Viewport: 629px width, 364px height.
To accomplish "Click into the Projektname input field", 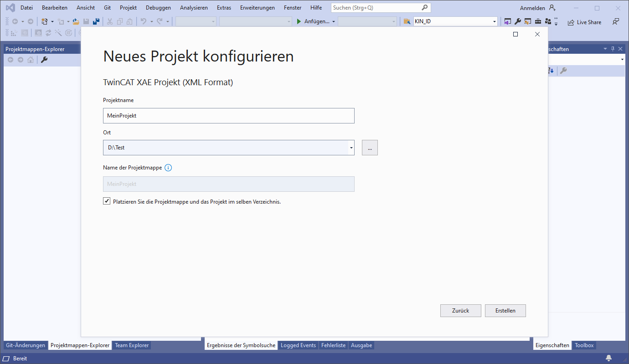I will click(x=228, y=116).
